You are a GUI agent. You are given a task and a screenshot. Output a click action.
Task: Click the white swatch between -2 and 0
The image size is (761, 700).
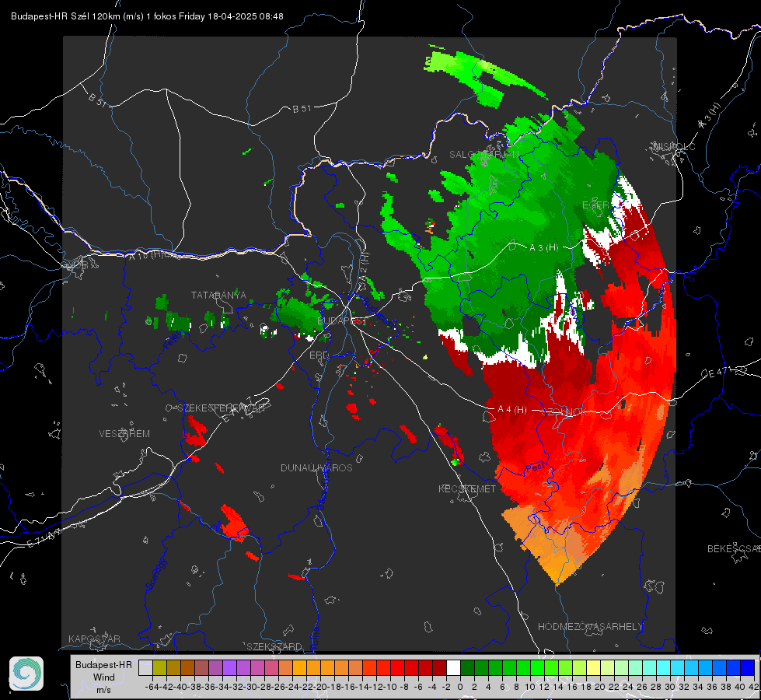pos(453,667)
